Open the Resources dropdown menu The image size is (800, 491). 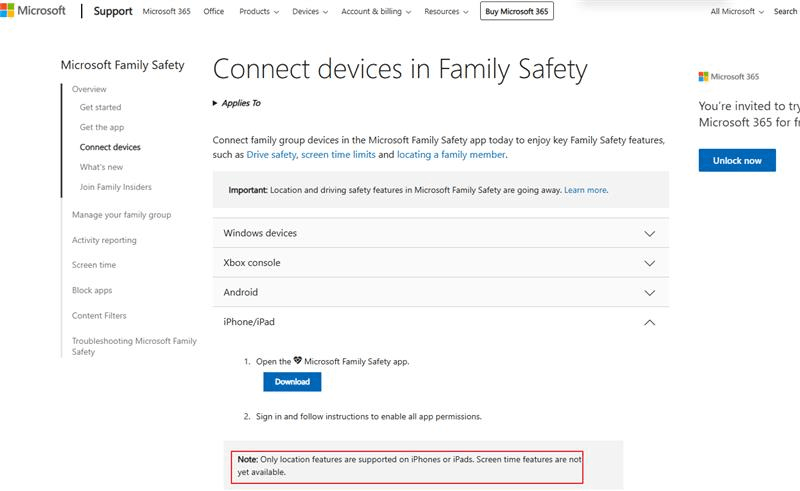445,12
